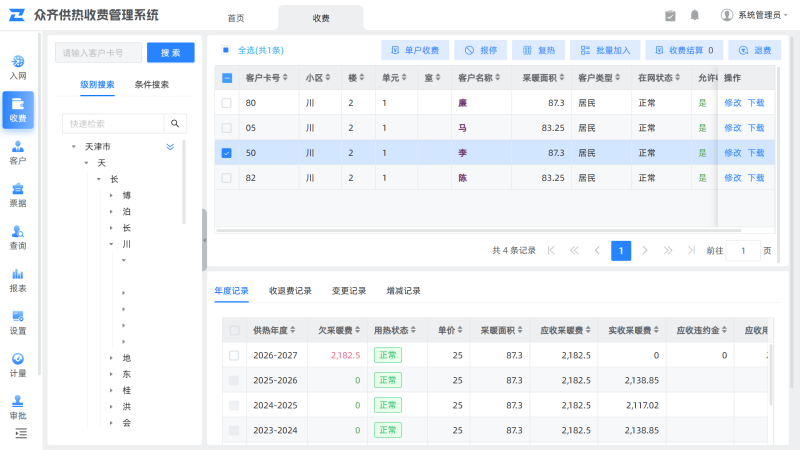800x450 pixels.
Task: Open the 审批 sidebar module
Action: point(18,407)
